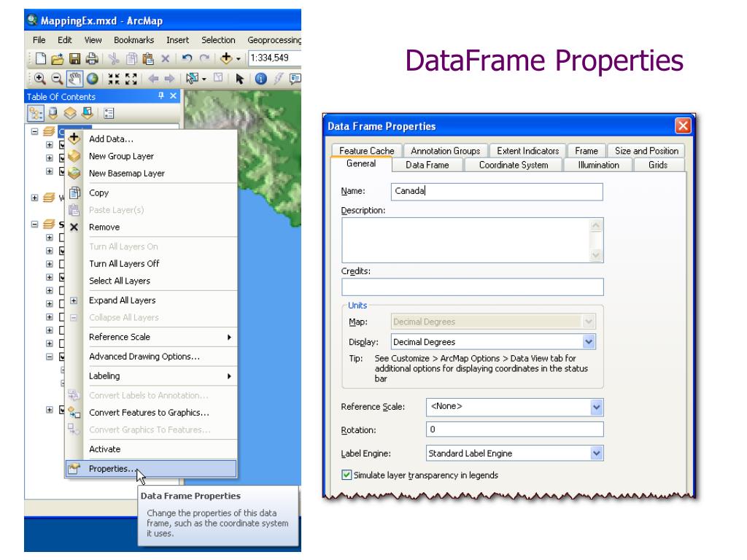Click Clear Selected Features icon

click(x=218, y=77)
